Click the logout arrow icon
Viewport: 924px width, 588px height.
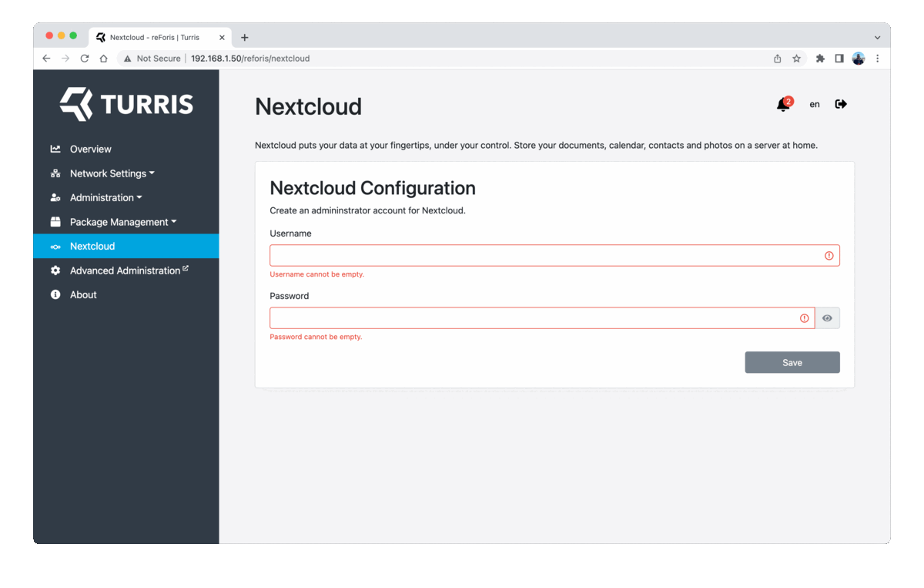point(841,104)
